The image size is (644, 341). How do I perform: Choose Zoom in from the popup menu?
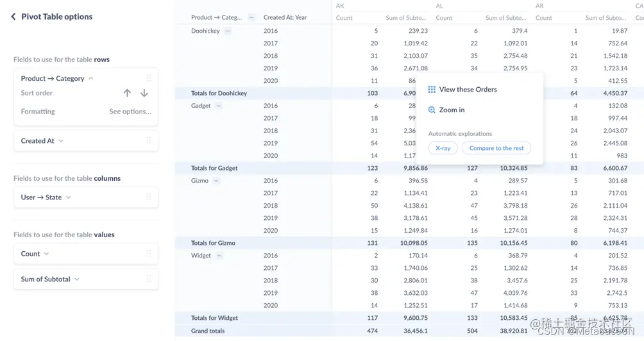452,110
